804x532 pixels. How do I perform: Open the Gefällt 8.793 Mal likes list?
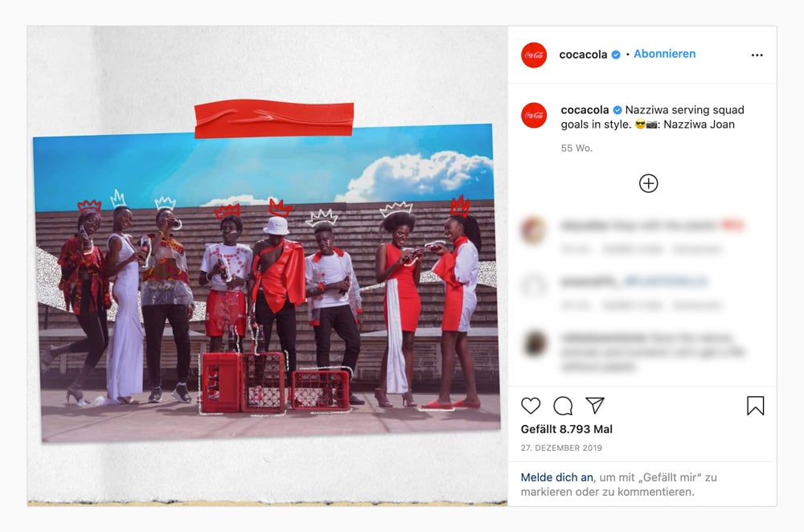click(567, 429)
